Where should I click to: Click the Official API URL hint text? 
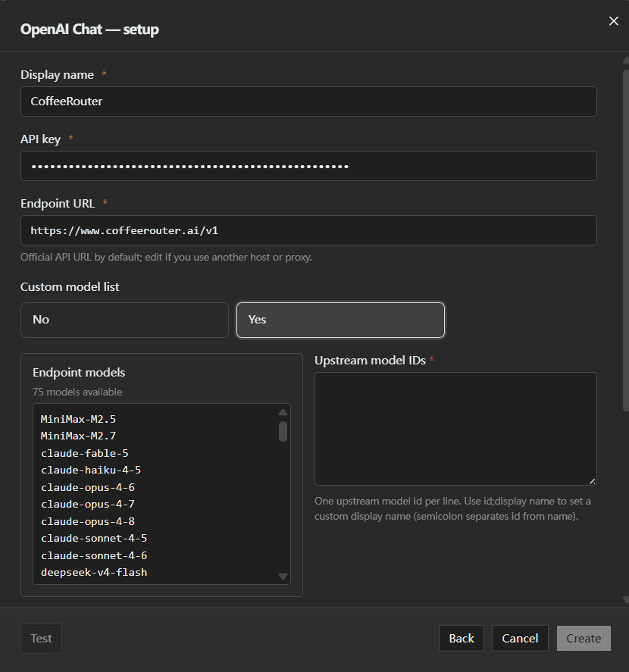pos(167,257)
